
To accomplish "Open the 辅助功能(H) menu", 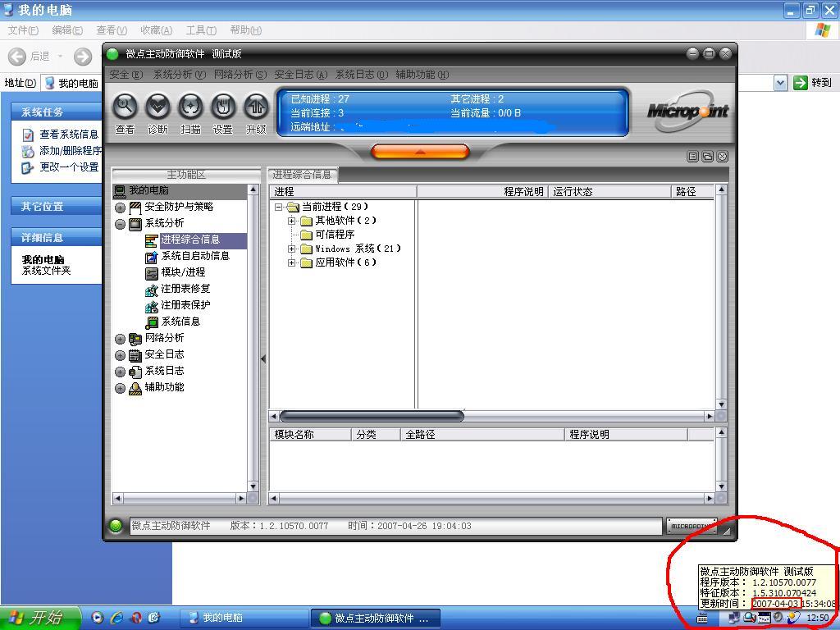I will [422, 75].
